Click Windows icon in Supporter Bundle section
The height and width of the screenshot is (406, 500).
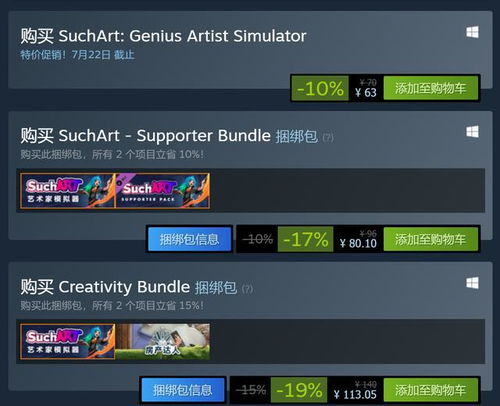click(x=472, y=132)
